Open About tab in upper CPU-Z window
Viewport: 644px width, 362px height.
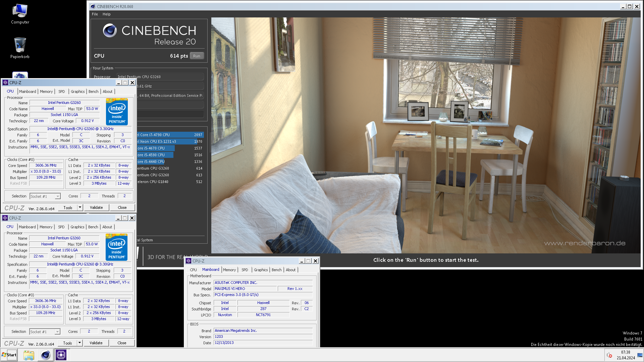(x=108, y=92)
